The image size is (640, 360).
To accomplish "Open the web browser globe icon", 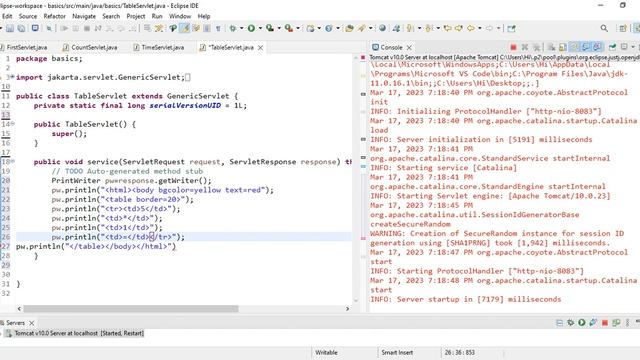I will (x=382, y=28).
